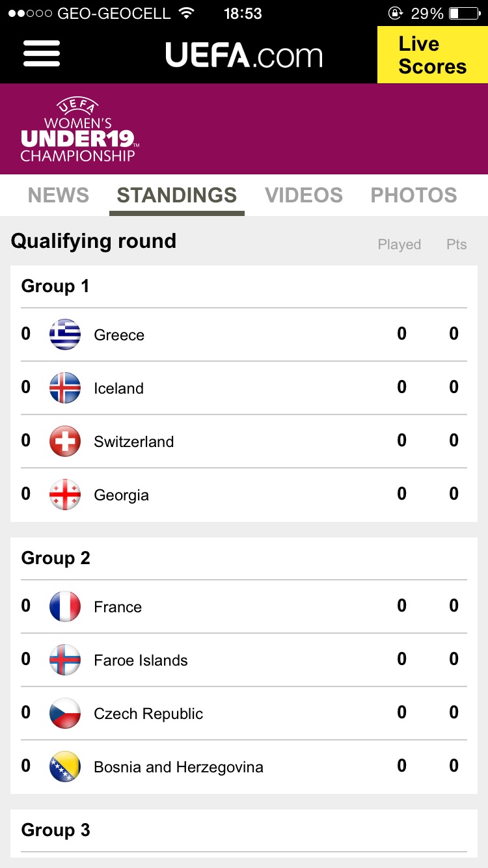
Task: Tap the Czech Republic flag icon
Action: 65,713
